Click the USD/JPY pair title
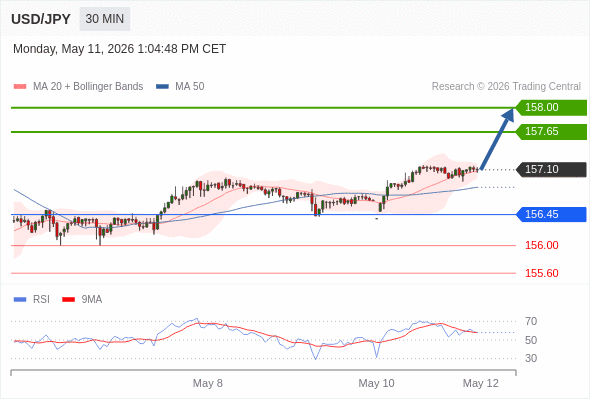Image resolution: width=590 pixels, height=400 pixels. tap(41, 19)
